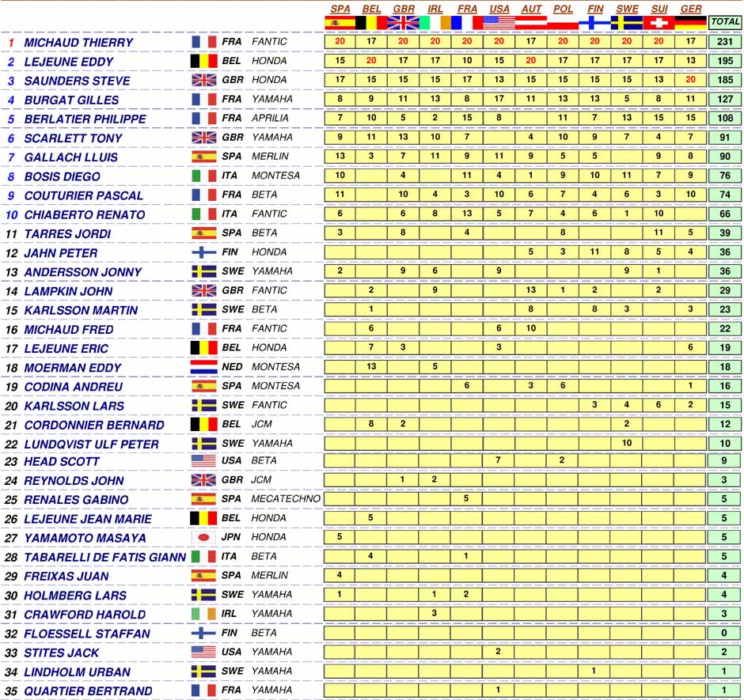
Task: Select rider name CHIABERTO RENATO
Action: [85, 215]
